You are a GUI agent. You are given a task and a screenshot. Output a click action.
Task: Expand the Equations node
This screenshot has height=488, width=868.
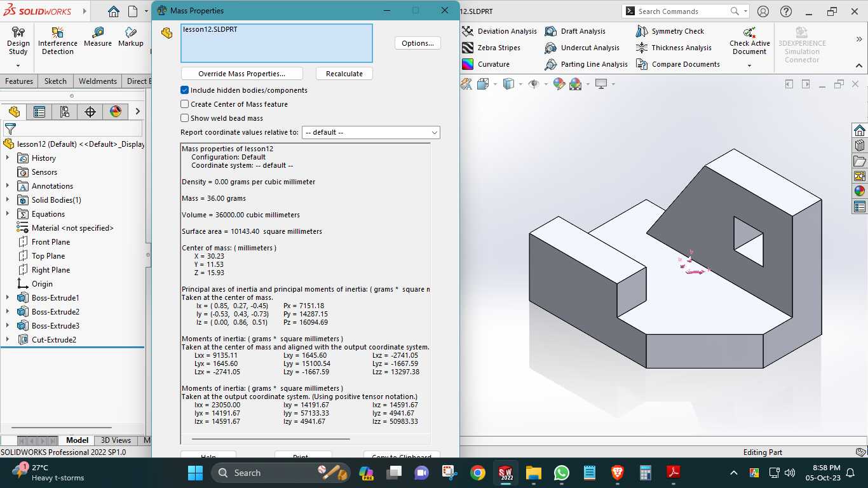point(8,214)
